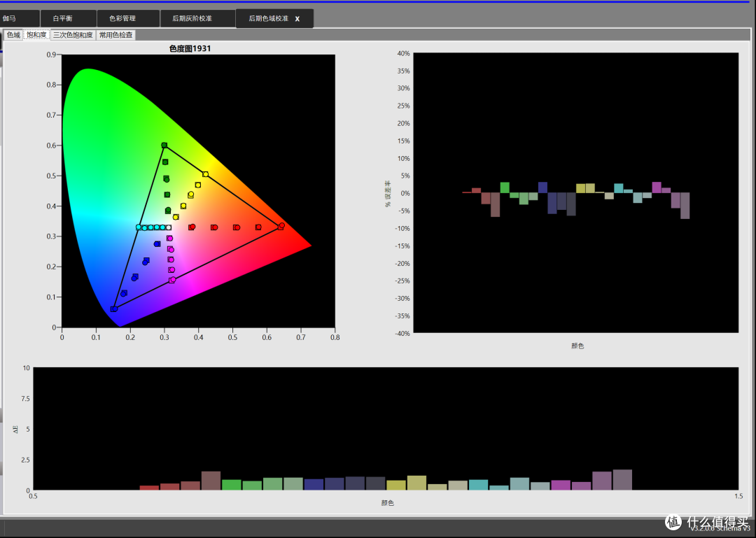Image resolution: width=756 pixels, height=538 pixels.
Task: Click the yellow secondary point on the triangle edge
Action: pos(205,174)
